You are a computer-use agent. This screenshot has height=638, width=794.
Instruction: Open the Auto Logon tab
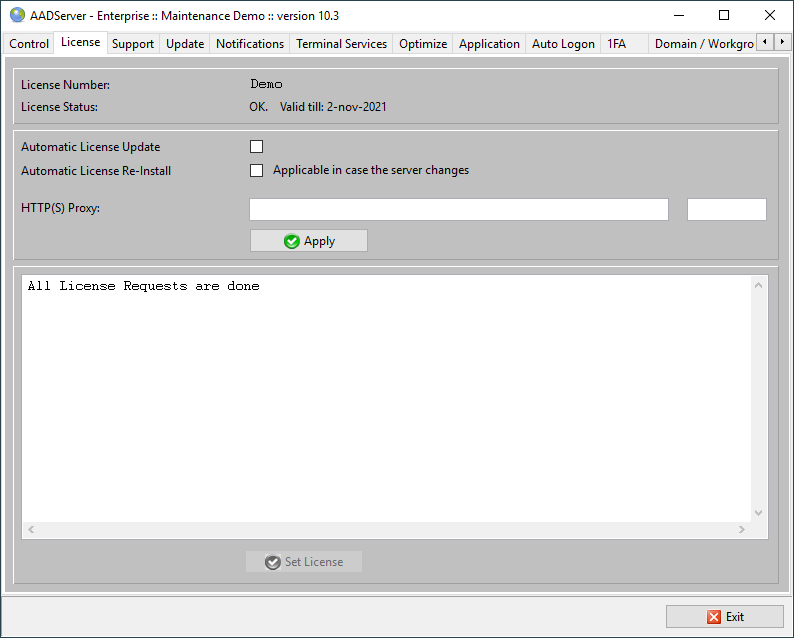click(563, 44)
